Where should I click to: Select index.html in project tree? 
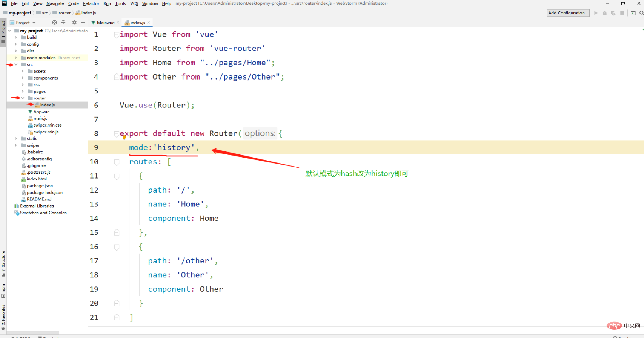pyautogui.click(x=37, y=179)
